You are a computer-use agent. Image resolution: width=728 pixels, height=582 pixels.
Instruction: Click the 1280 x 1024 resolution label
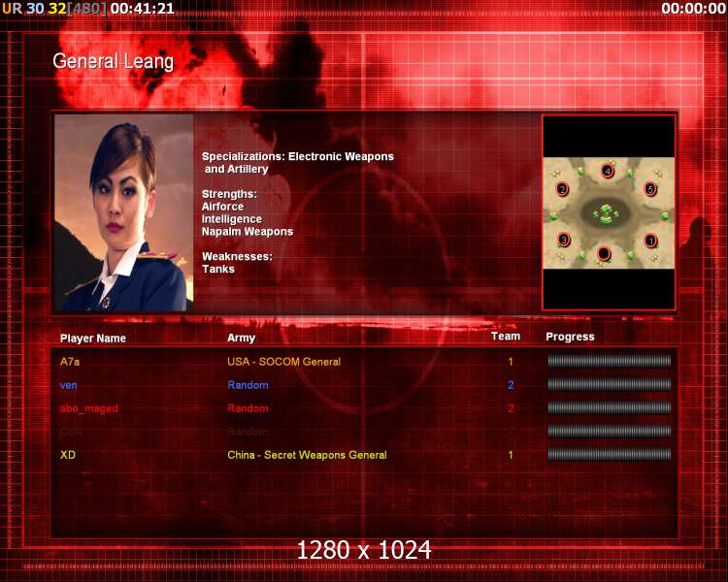[364, 550]
